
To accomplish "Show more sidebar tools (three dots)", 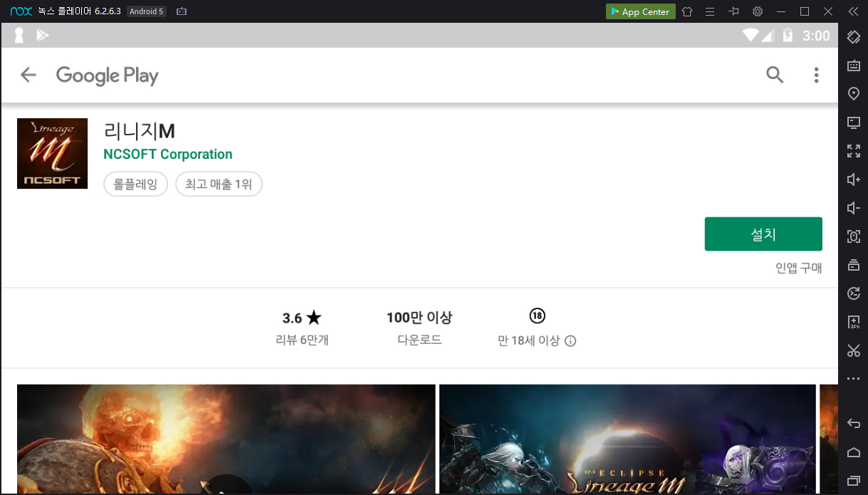I will 853,378.
